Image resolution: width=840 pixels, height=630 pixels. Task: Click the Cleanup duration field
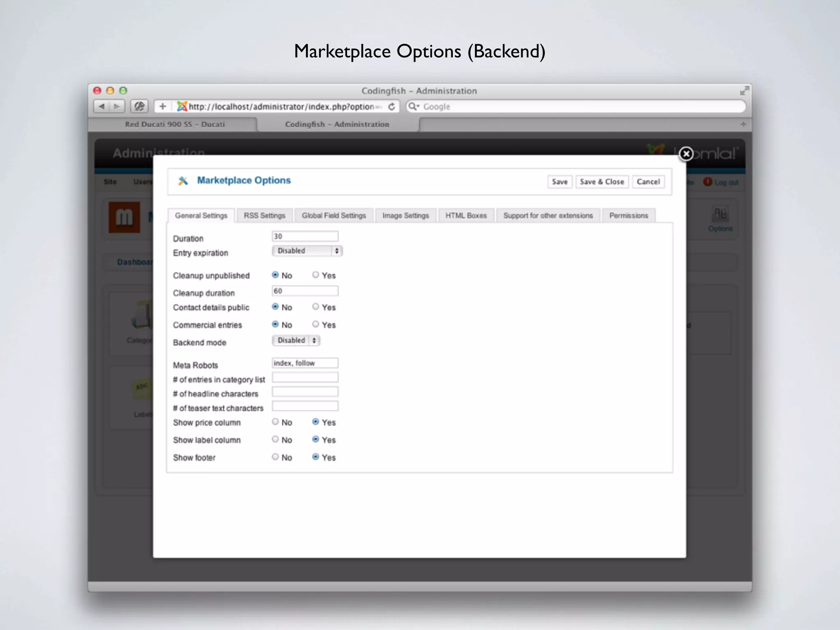click(305, 291)
